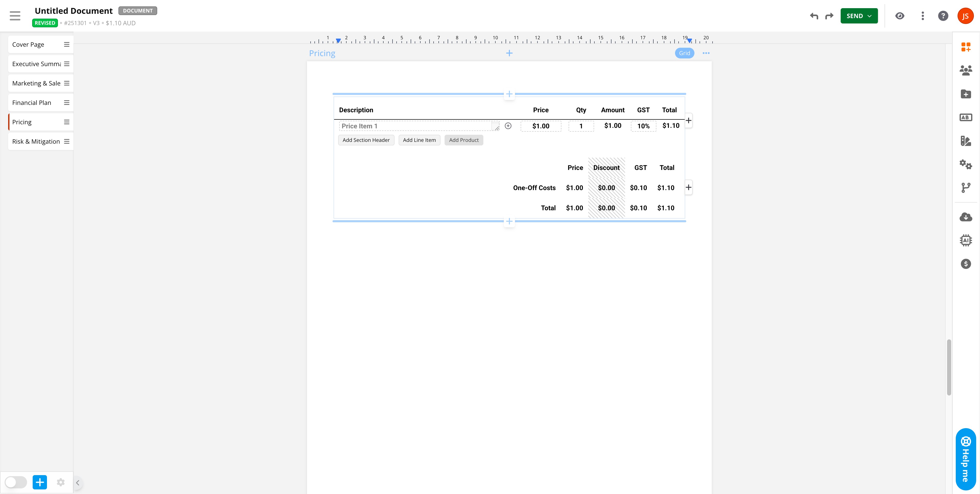Open the vertical three-dot options menu
980x494 pixels.
922,16
